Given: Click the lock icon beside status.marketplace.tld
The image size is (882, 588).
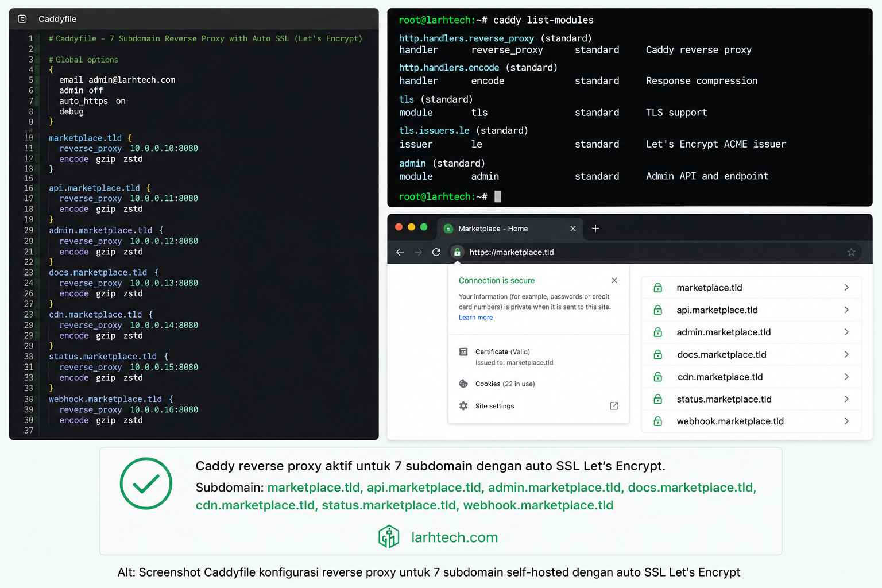Looking at the screenshot, I should 658,399.
